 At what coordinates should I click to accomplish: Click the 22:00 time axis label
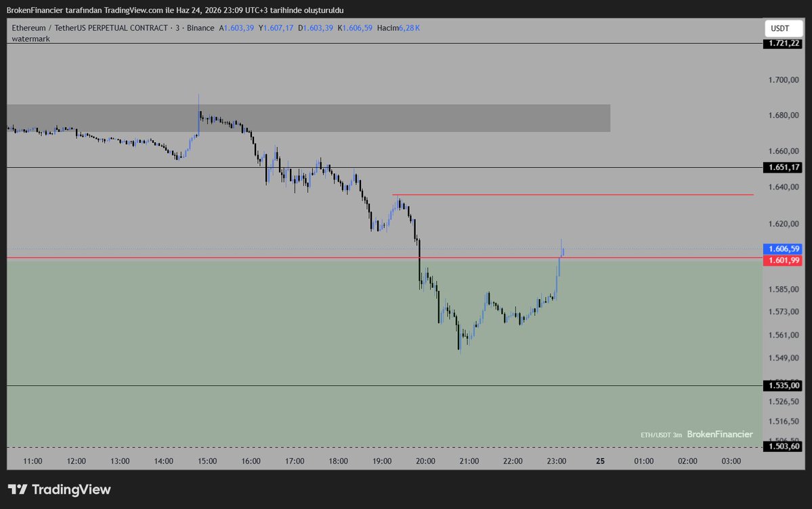pos(513,461)
